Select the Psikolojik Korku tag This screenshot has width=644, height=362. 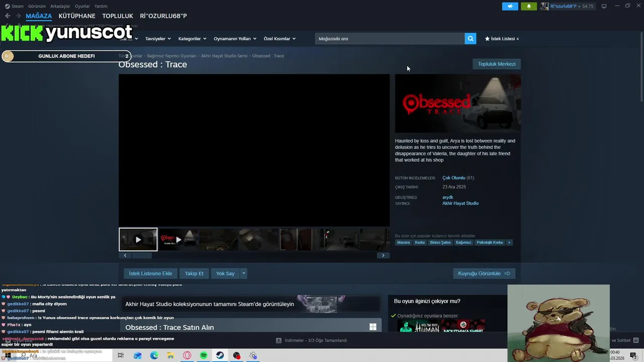[x=490, y=242]
